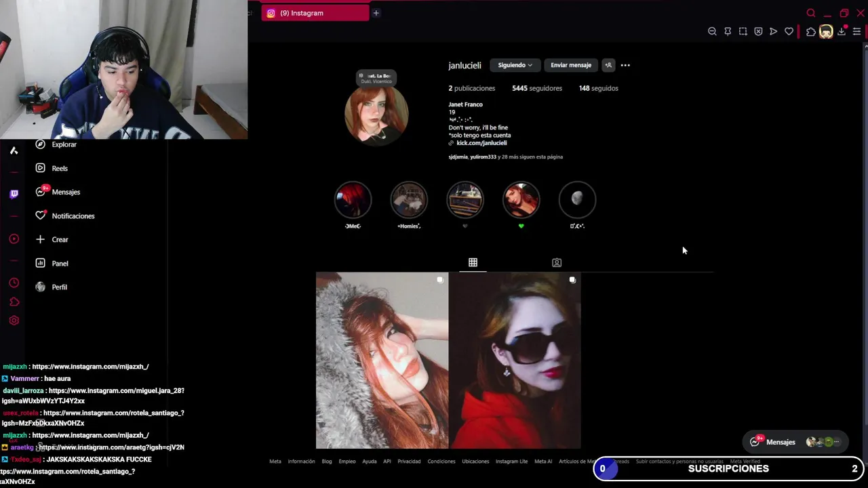This screenshot has height=488, width=868.
Task: Open Condiciones footer link
Action: pos(441,462)
